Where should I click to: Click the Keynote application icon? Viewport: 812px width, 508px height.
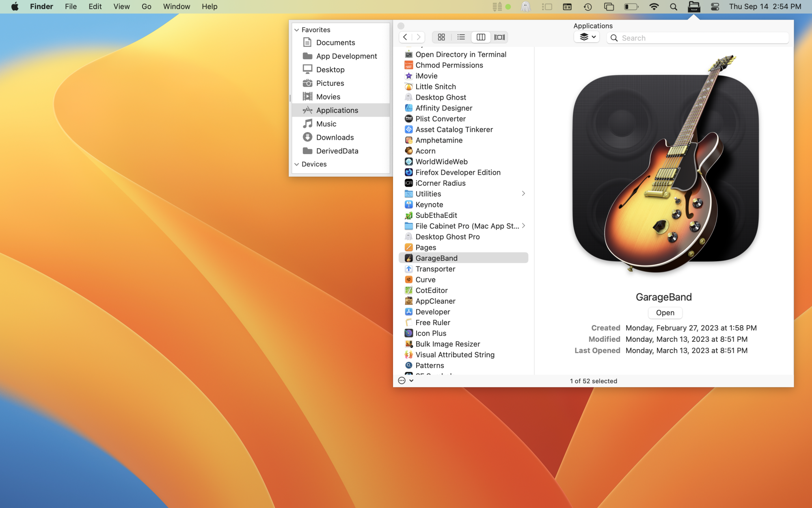coord(408,204)
